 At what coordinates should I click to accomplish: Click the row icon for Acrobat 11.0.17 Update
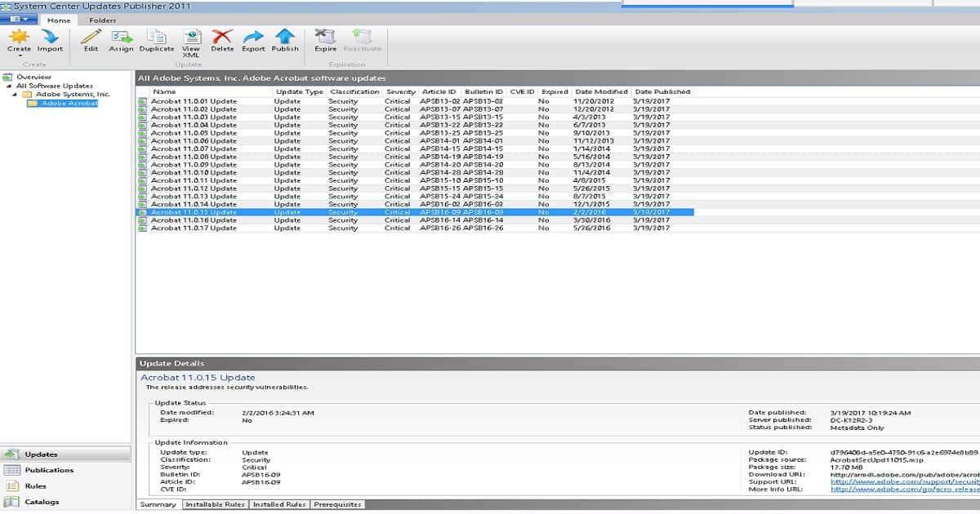point(143,228)
